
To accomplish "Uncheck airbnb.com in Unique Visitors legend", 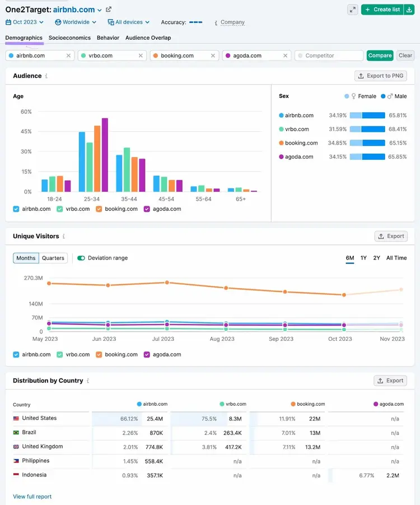I will tap(16, 355).
